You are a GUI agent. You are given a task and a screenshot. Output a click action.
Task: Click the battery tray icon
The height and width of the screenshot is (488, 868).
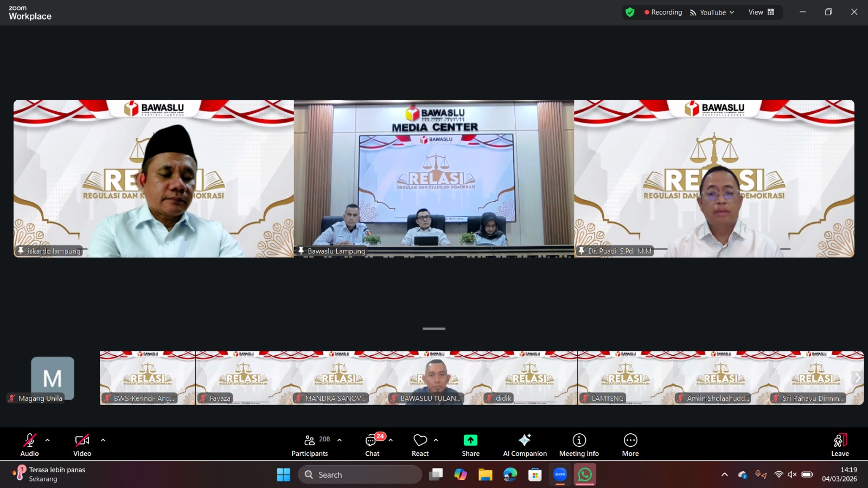coord(807,474)
